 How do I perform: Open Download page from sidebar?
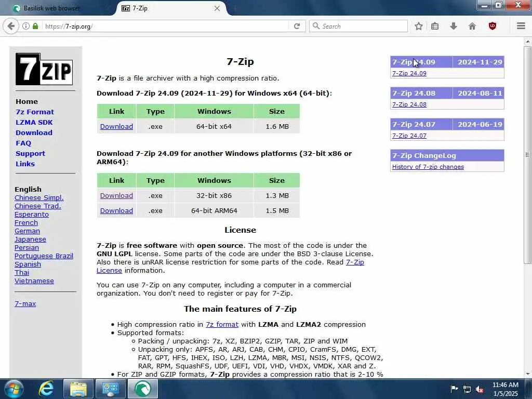[x=34, y=132]
